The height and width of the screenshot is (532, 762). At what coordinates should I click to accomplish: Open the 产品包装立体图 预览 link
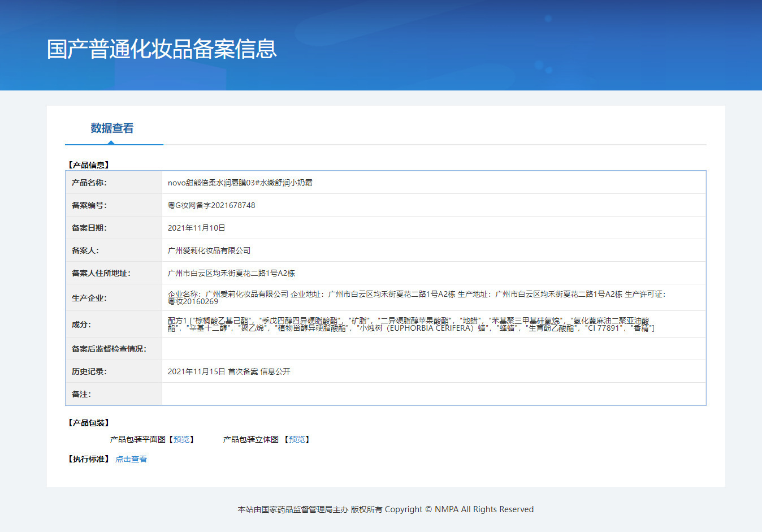pyautogui.click(x=297, y=439)
